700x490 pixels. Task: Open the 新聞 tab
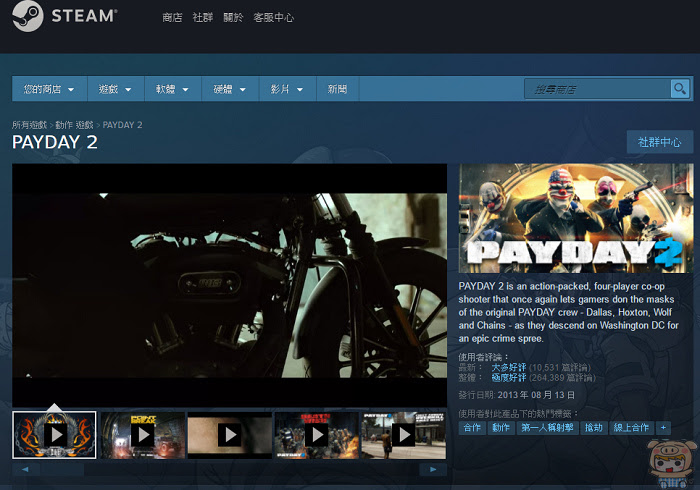coord(337,89)
